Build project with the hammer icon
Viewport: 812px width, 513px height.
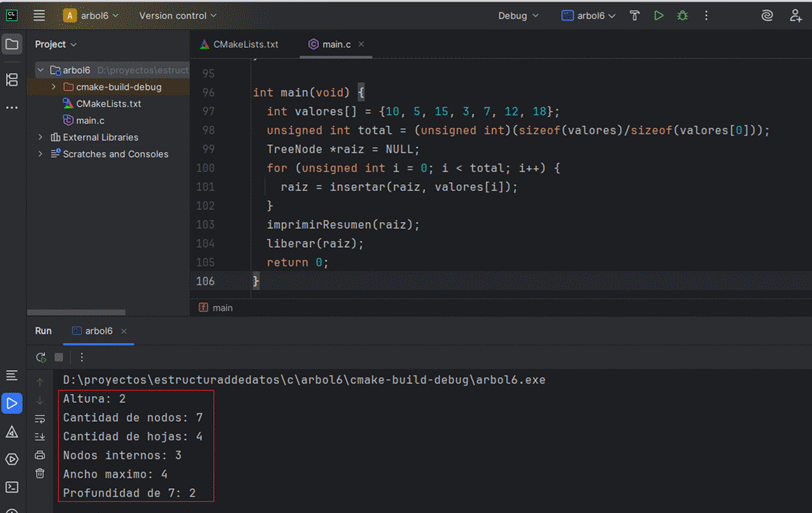click(x=634, y=16)
